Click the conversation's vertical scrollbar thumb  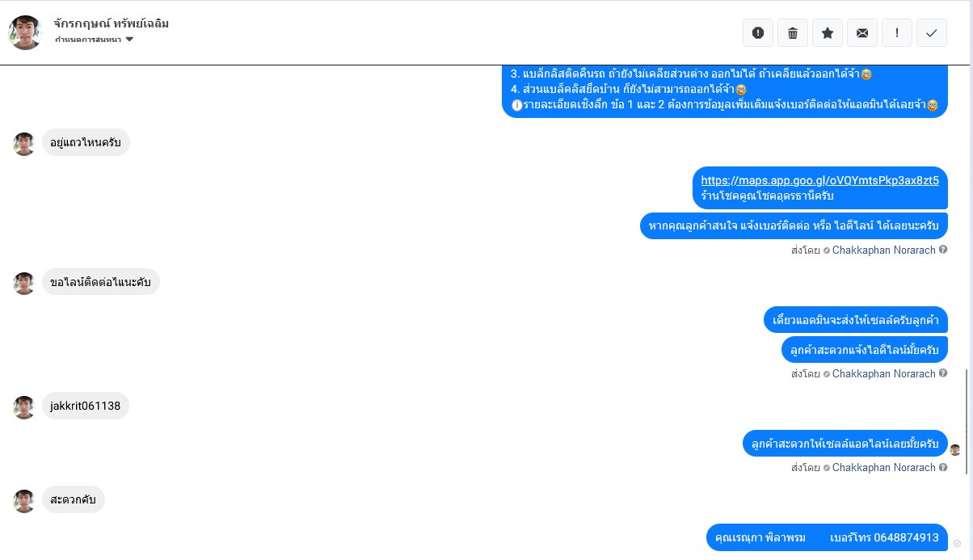[967, 421]
